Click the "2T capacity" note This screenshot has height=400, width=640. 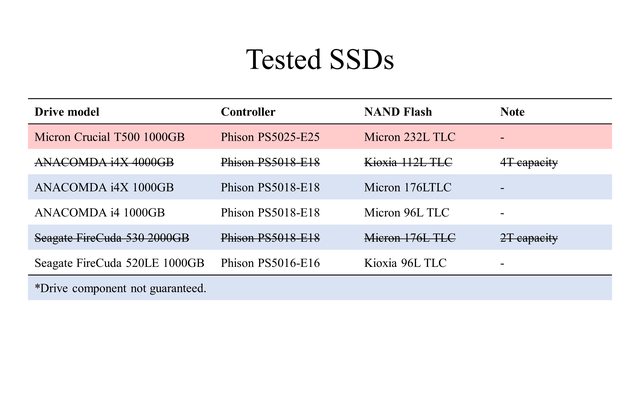pos(529,238)
